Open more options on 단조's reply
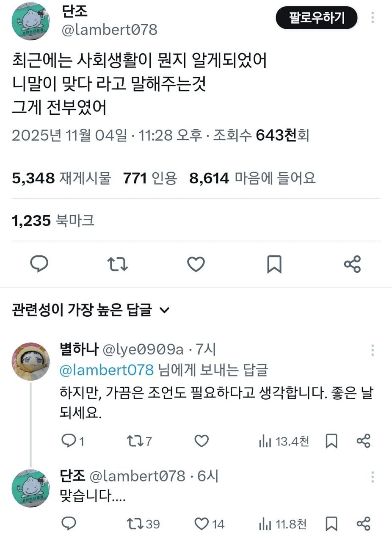392x542 pixels. coord(373,477)
